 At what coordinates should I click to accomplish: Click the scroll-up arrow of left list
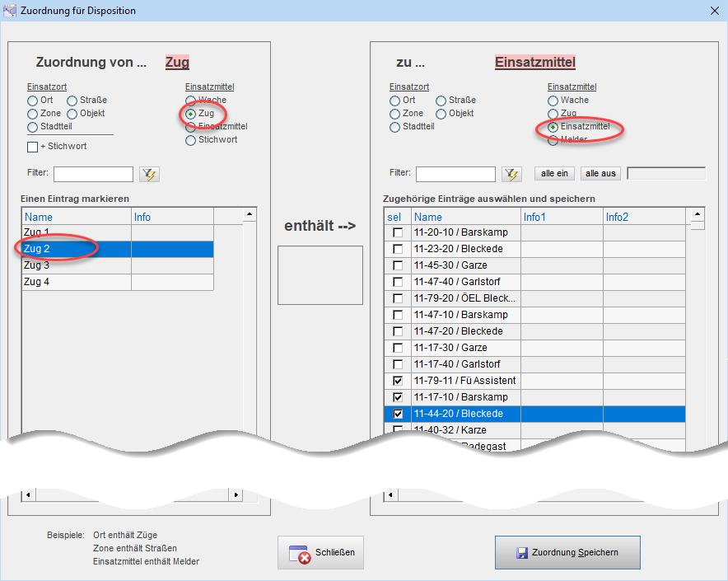pos(250,216)
